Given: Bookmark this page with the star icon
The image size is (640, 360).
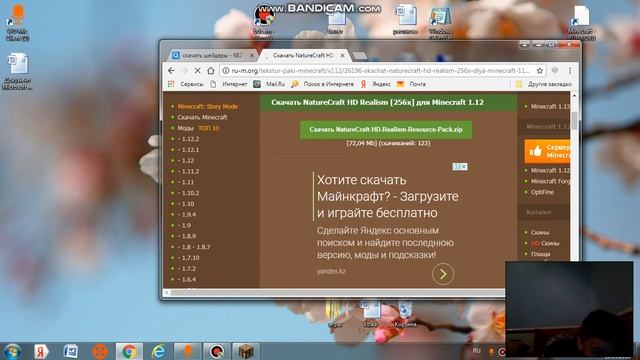Looking at the screenshot, I should tap(540, 71).
